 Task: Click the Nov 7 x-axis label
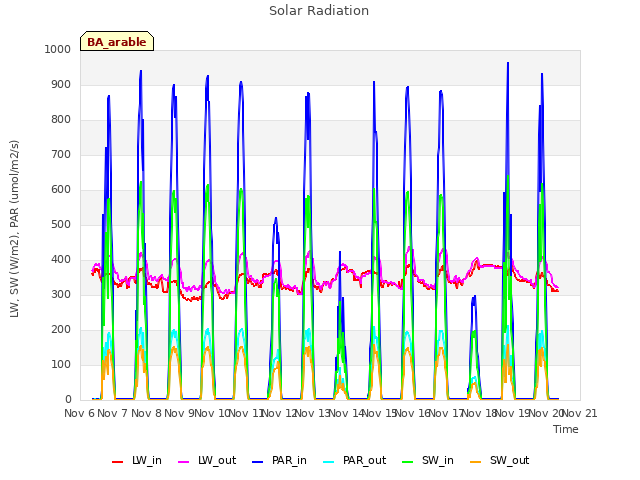tap(112, 413)
